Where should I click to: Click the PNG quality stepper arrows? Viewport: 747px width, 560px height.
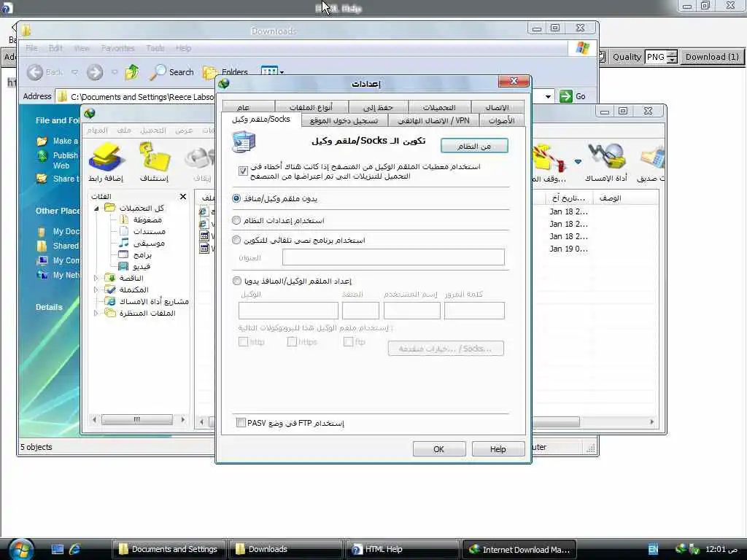click(672, 57)
